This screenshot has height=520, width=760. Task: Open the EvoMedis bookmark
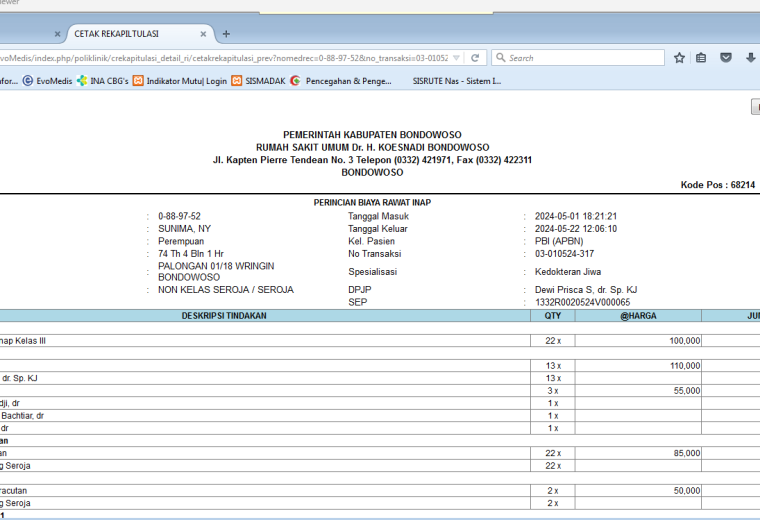coord(48,81)
